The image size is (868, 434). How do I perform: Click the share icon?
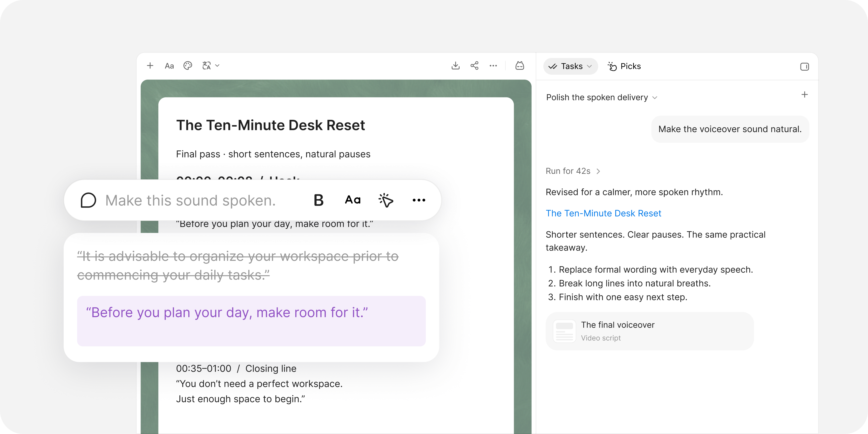point(475,66)
